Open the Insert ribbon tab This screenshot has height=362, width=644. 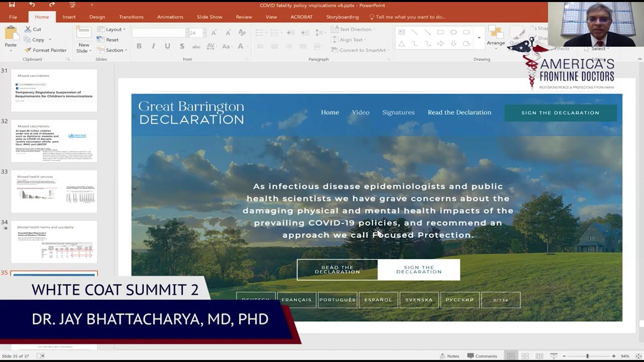pos(69,17)
